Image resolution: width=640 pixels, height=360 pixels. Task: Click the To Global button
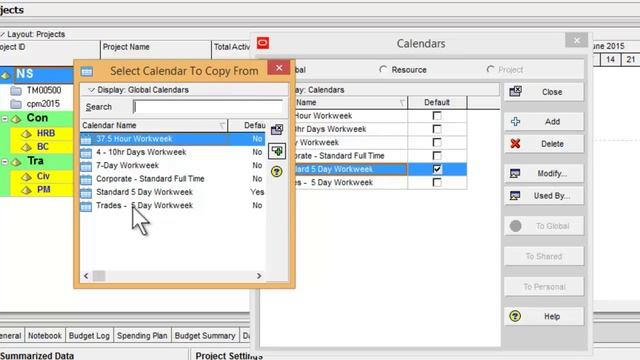pyautogui.click(x=544, y=226)
